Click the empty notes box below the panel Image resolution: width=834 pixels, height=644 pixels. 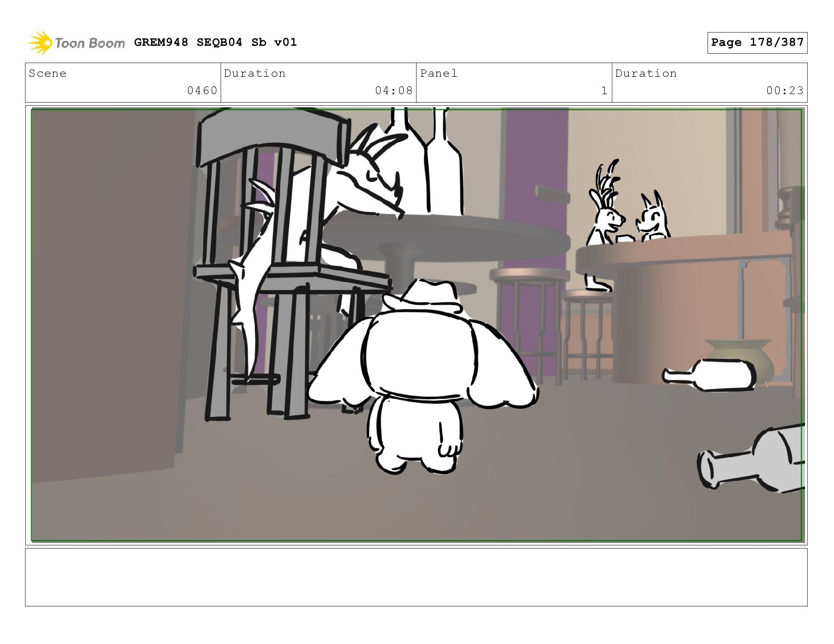click(x=416, y=577)
